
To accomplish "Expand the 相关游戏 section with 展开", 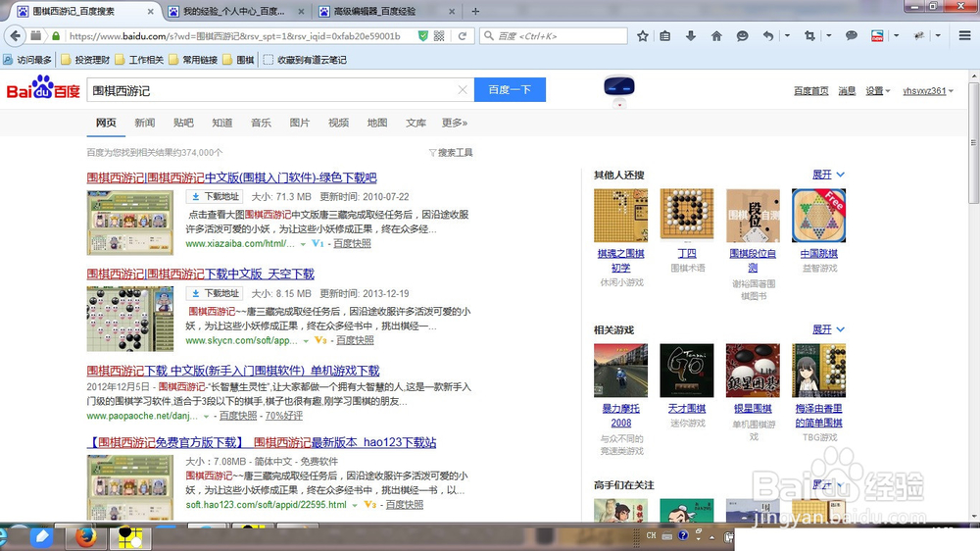I will tap(828, 329).
